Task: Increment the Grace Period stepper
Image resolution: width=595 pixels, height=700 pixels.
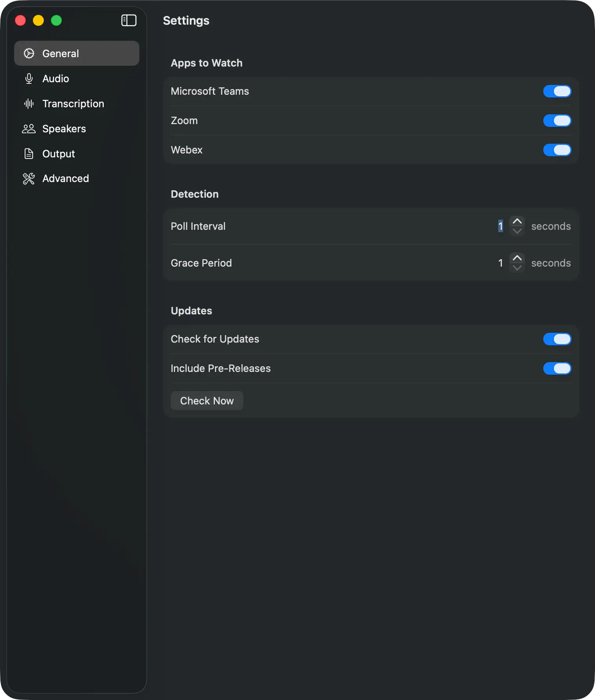Action: tap(517, 258)
